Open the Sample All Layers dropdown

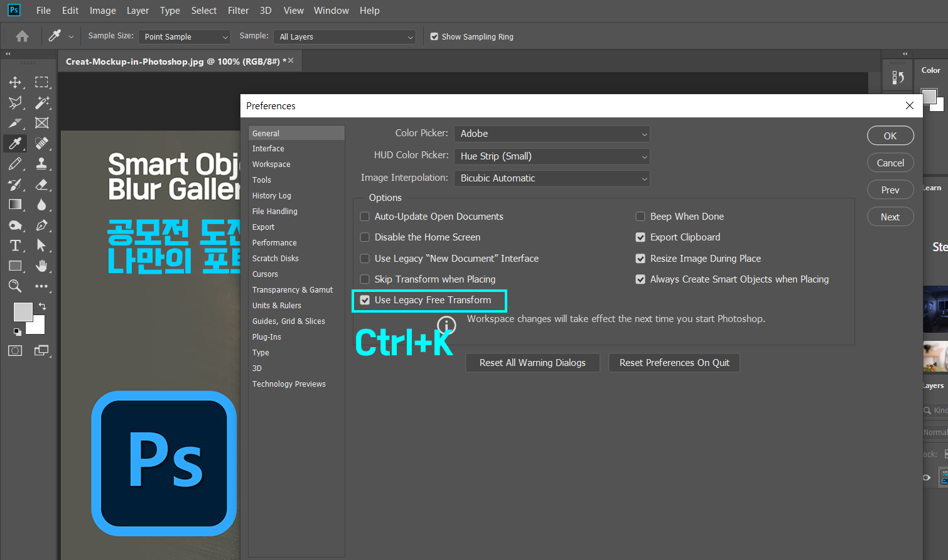[345, 37]
